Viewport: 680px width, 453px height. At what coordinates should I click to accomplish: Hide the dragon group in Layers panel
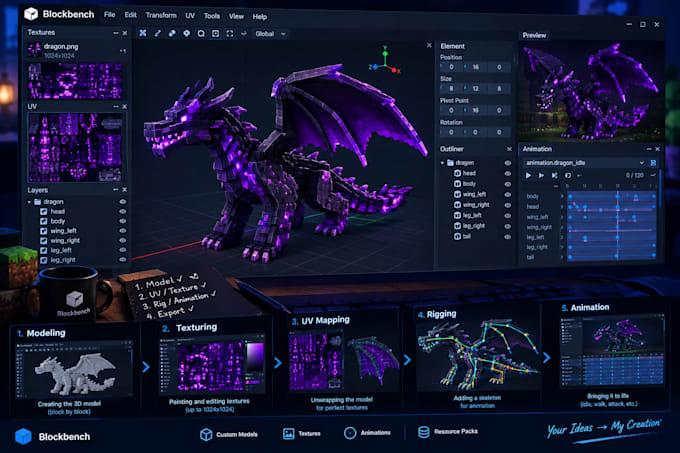tap(123, 202)
